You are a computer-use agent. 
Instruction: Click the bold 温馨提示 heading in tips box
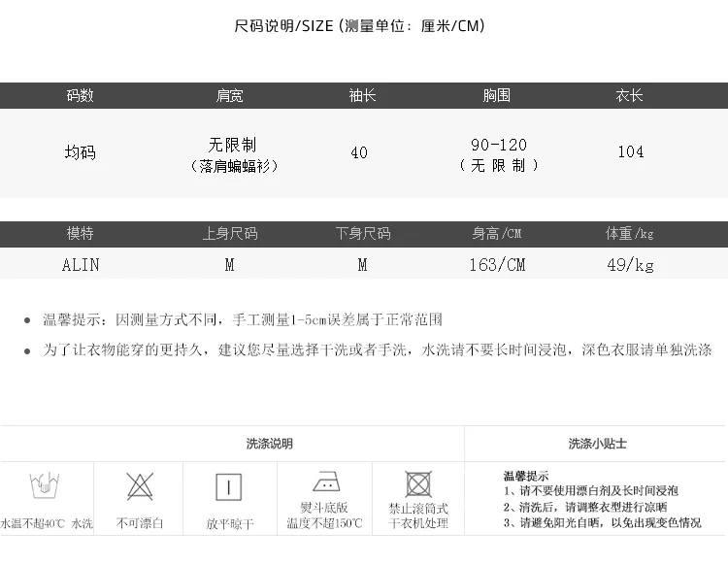[x=525, y=476]
